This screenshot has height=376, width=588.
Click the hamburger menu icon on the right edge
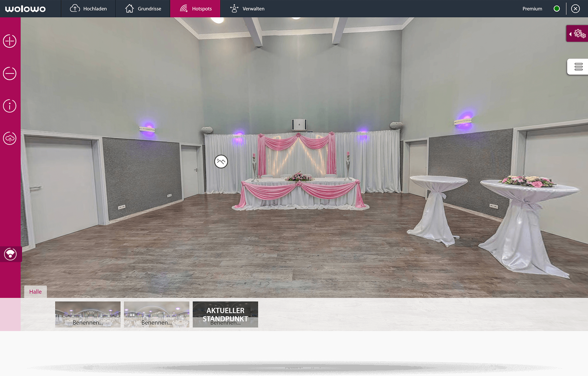point(579,67)
